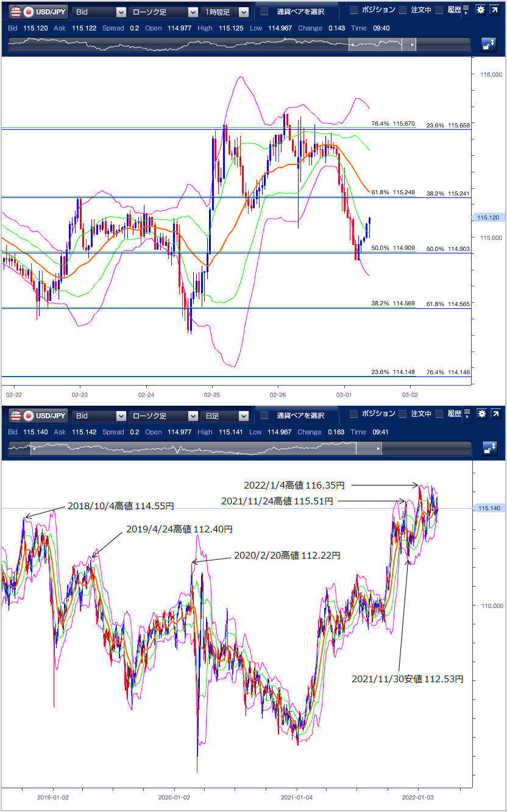Viewport: 507px width, 812px height.
Task: Click the right scroll arrow on the daily navigator
Action: (x=380, y=449)
